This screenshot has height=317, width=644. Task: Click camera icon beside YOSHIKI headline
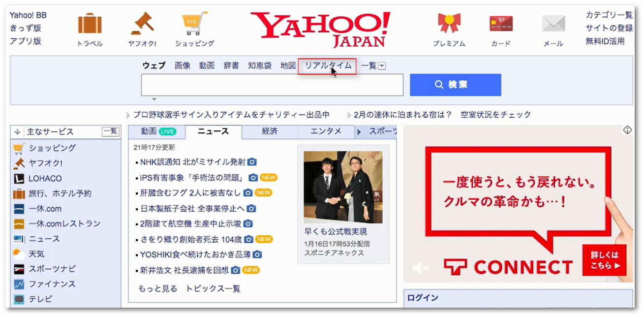[257, 254]
